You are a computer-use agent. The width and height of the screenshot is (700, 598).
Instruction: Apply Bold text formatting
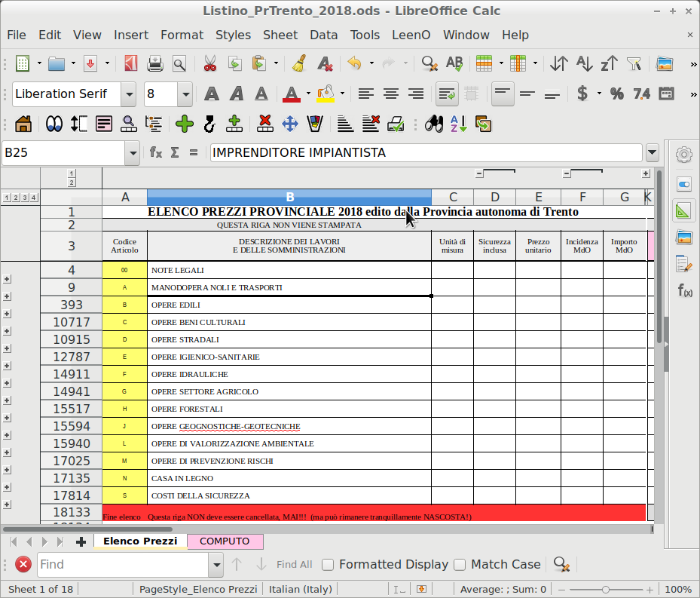click(x=212, y=94)
